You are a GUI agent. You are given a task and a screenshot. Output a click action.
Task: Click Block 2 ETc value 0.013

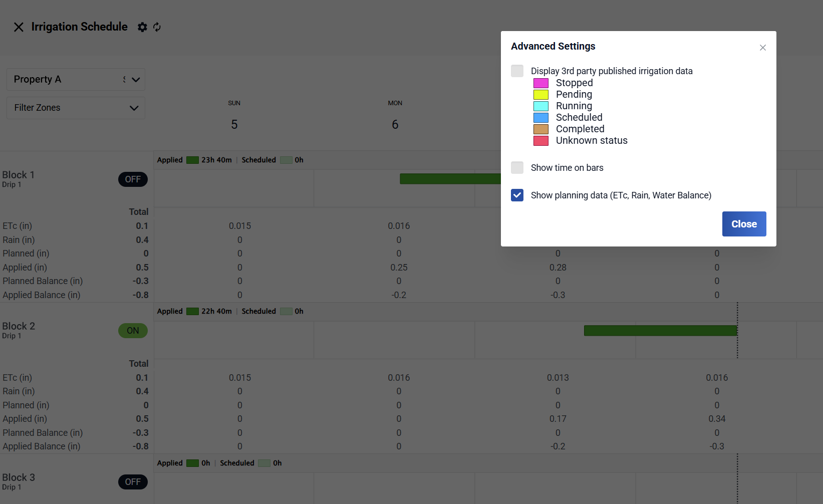[x=558, y=378]
